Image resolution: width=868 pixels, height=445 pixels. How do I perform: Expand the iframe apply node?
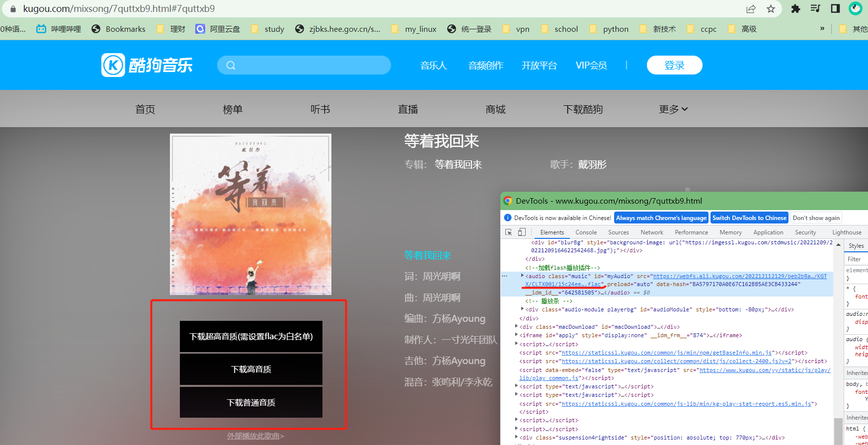516,335
